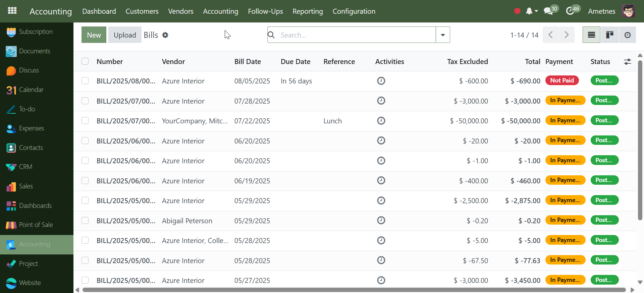Open the Reporting menu
Screen dimensions: 644x293
point(307,11)
